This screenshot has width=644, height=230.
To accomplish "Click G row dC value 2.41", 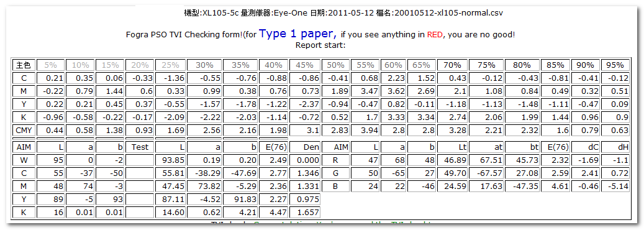I will click(x=585, y=173).
